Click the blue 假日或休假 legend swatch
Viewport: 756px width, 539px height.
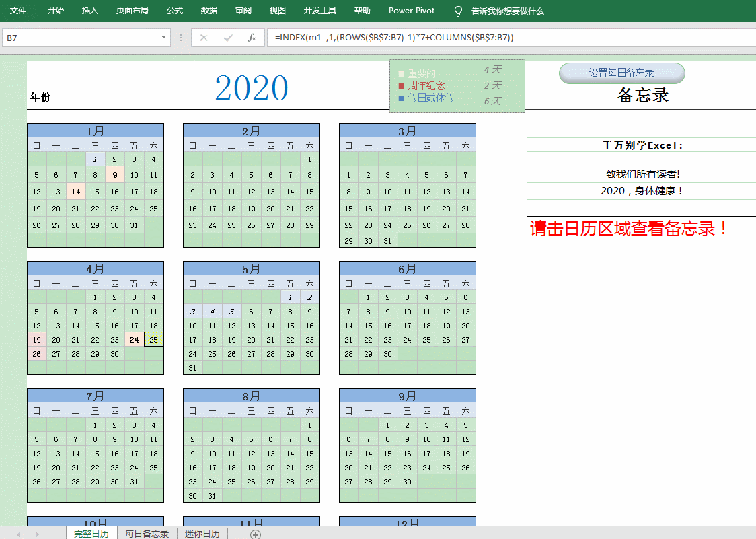[x=402, y=98]
